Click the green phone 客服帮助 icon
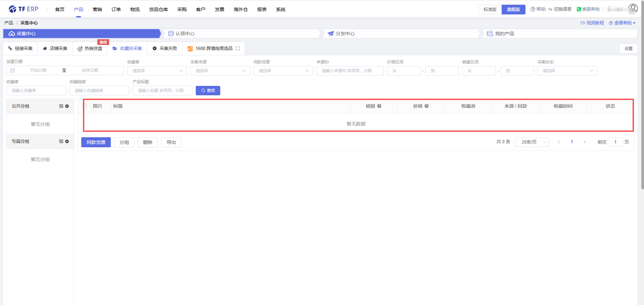Screen dimensions: 644x305 [x=579, y=9]
